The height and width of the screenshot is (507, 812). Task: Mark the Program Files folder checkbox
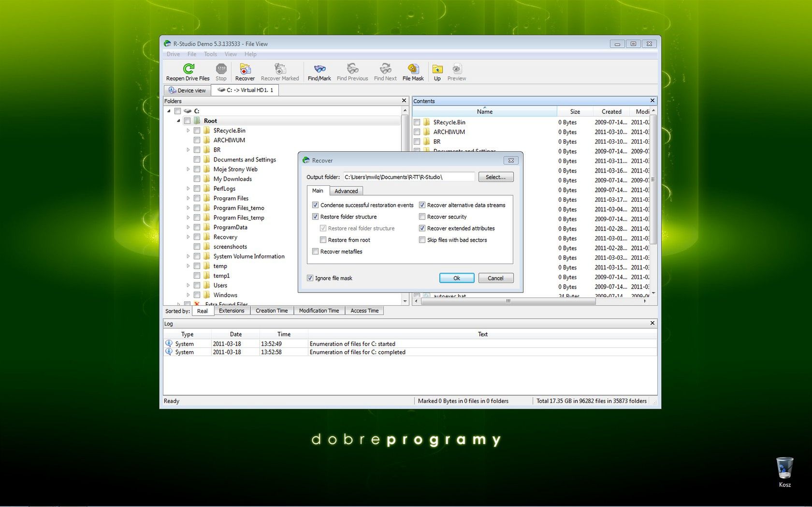[197, 198]
